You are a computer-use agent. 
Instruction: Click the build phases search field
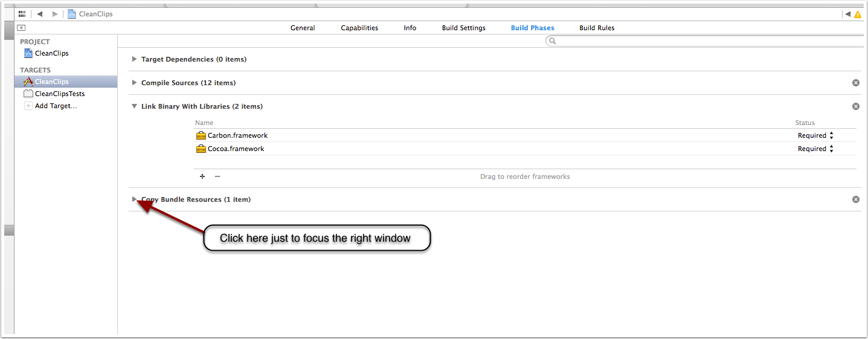tap(704, 41)
